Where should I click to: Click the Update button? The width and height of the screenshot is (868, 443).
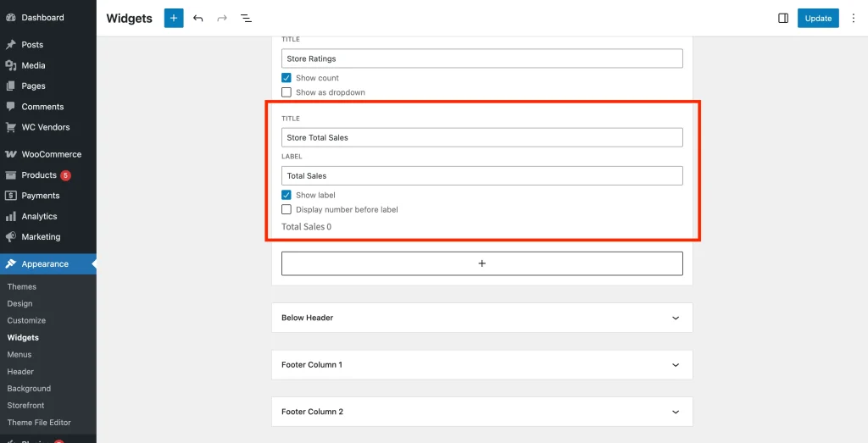818,18
